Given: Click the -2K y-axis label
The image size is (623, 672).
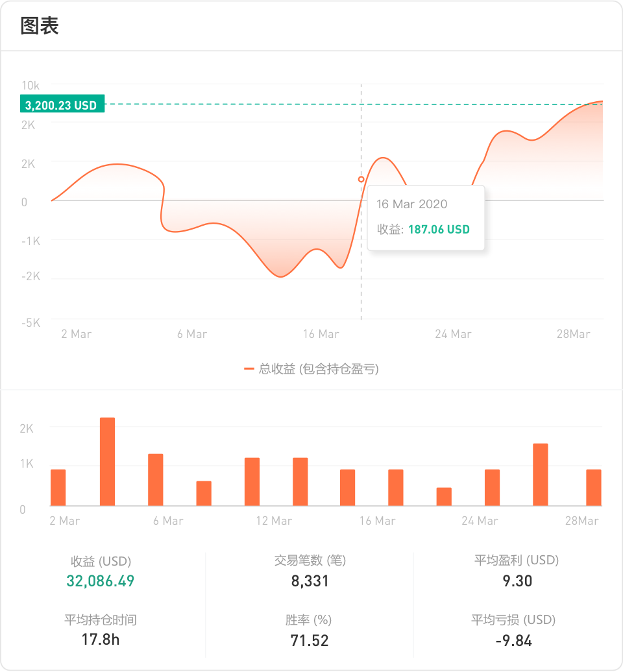Looking at the screenshot, I should [x=31, y=276].
